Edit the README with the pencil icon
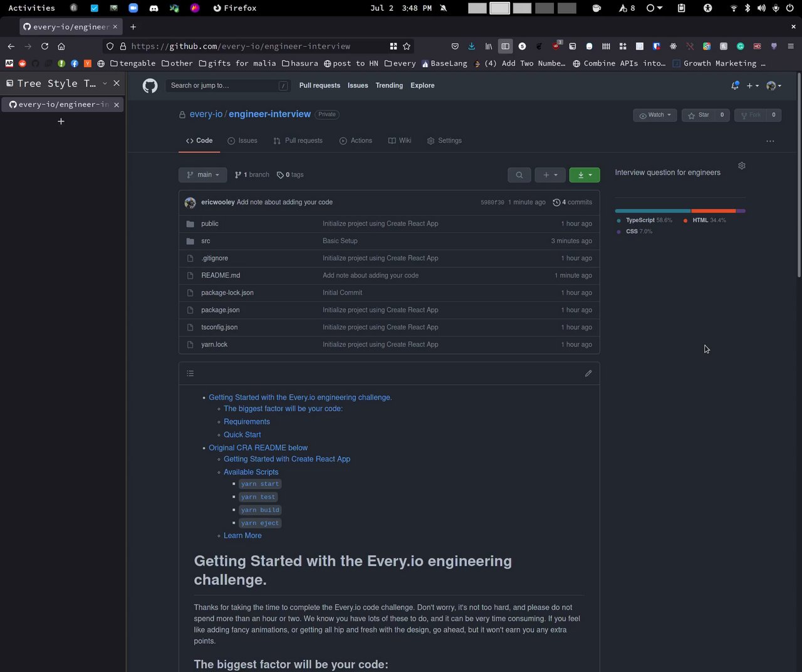This screenshot has width=802, height=672. 588,374
